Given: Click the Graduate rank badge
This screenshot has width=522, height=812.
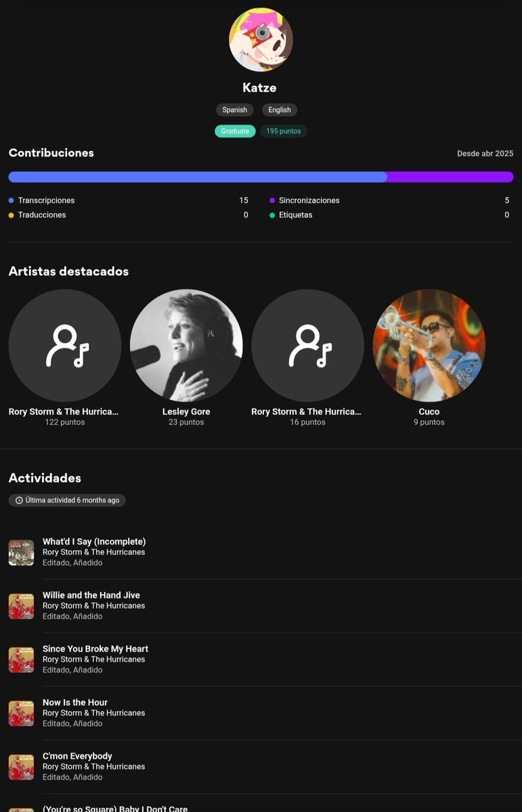Looking at the screenshot, I should click(x=235, y=131).
